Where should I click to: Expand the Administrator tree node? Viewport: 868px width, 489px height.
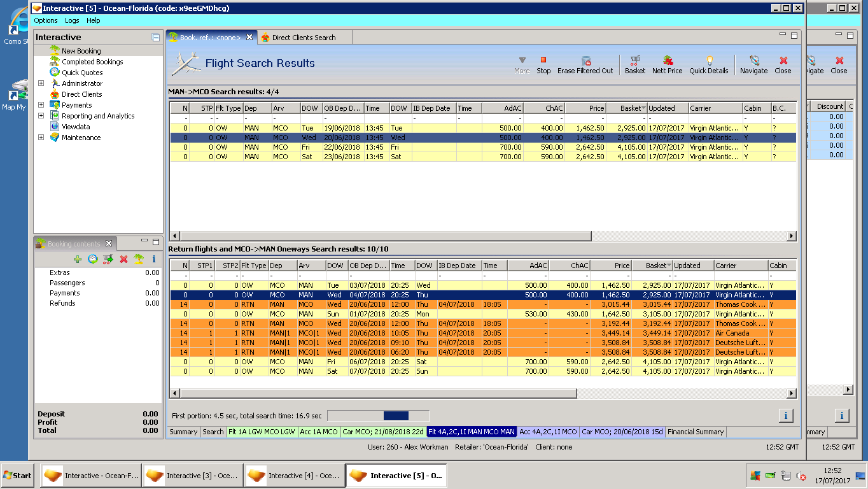click(41, 83)
